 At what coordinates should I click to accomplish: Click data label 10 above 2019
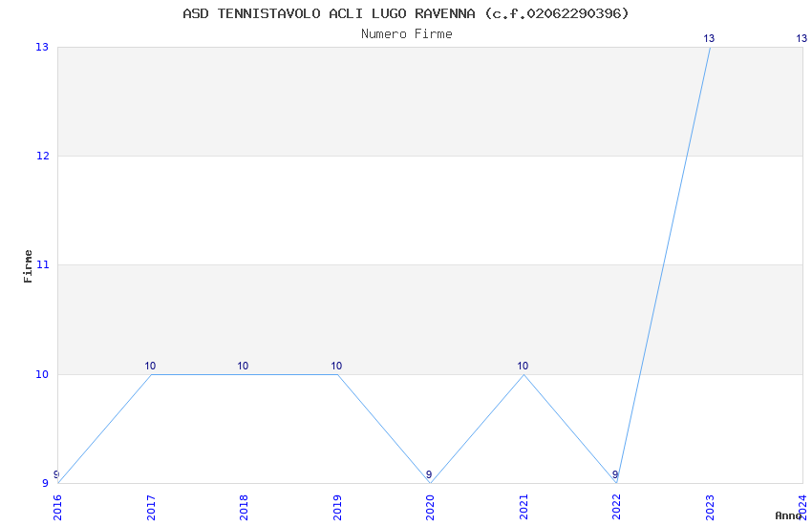coord(336,366)
